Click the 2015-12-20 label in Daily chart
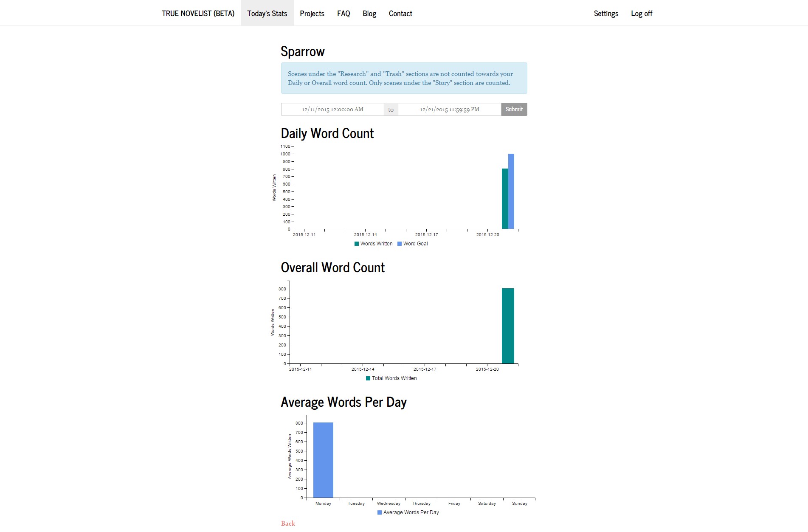The width and height of the screenshot is (808, 532). coord(488,235)
